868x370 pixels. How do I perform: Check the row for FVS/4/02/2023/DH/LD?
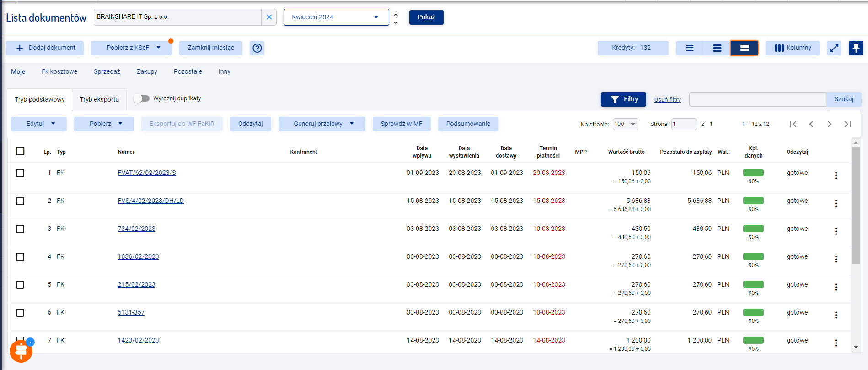click(20, 201)
